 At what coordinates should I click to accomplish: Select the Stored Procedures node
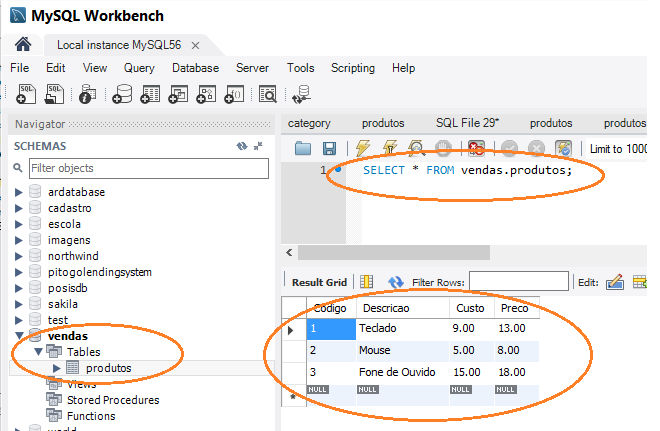pos(113,400)
